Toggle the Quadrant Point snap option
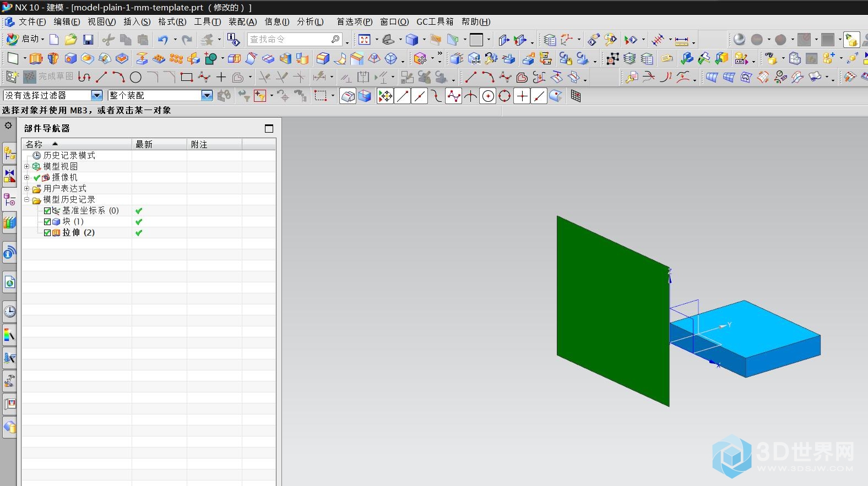Screen dimensions: 868x486 (x=504, y=96)
